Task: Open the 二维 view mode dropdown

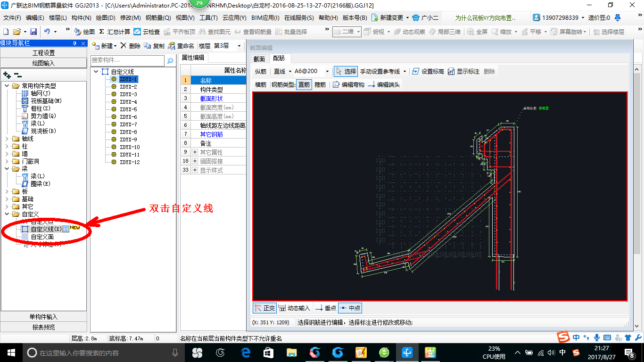Action: [358, 32]
